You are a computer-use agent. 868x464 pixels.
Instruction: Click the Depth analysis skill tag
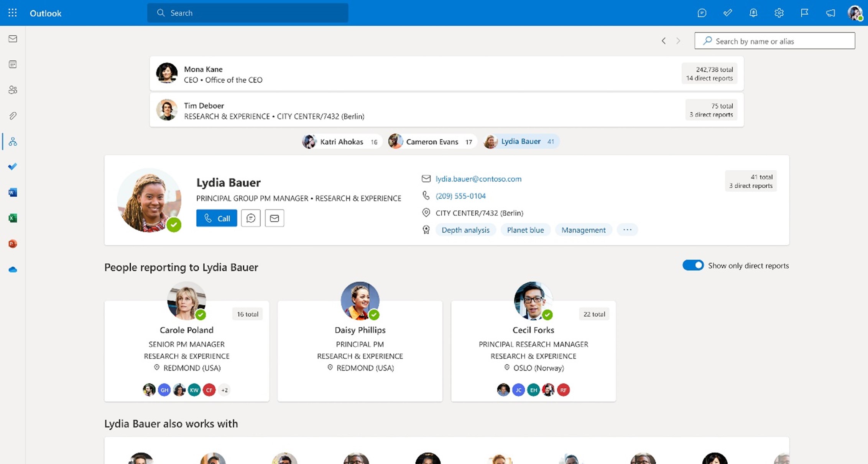[x=465, y=230]
